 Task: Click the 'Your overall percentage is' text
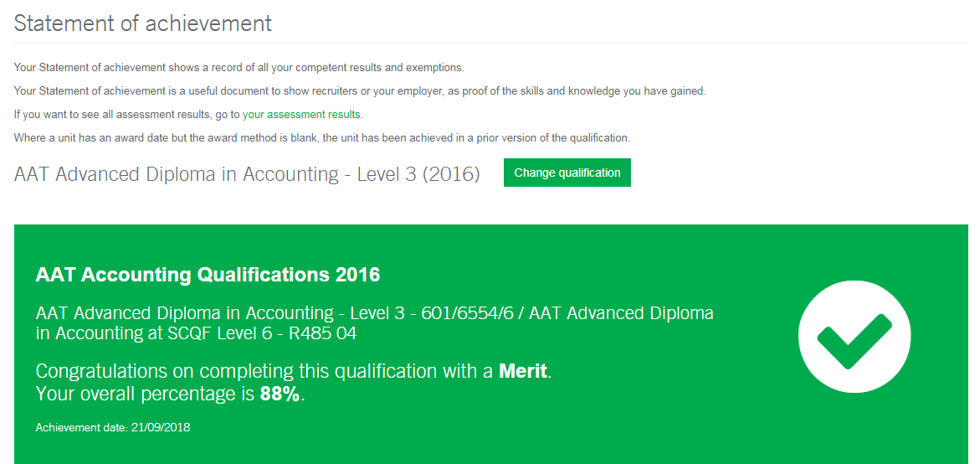click(146, 394)
